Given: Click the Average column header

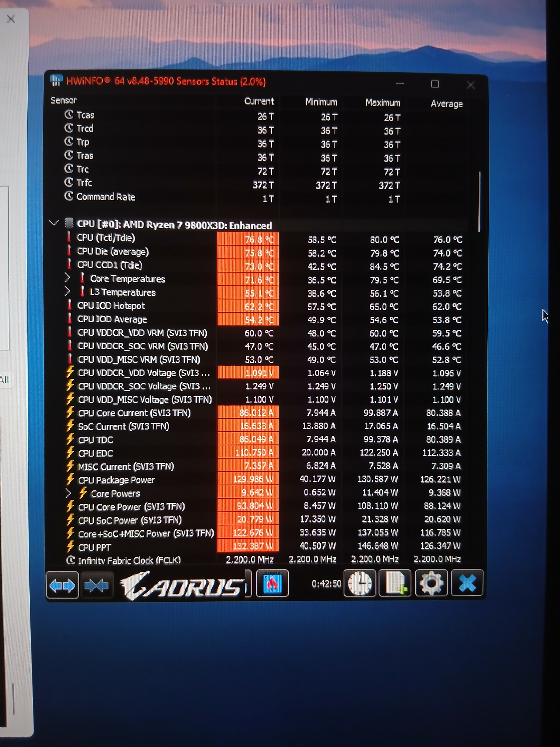Looking at the screenshot, I should click(x=447, y=104).
